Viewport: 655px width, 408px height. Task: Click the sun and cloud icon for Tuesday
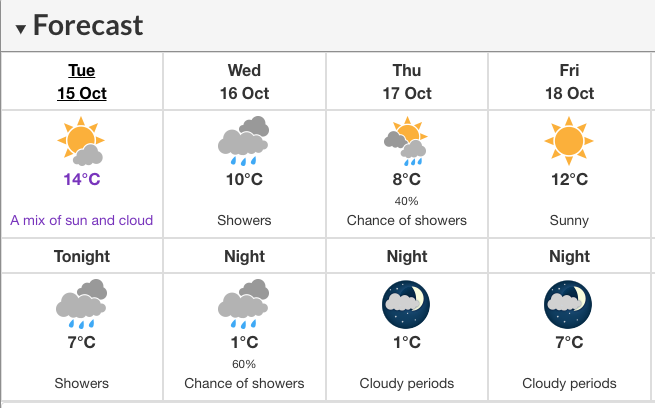pyautogui.click(x=81, y=142)
